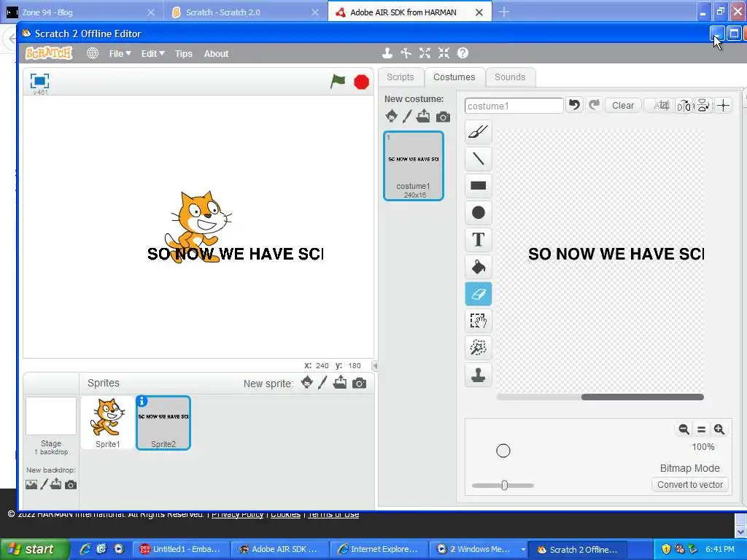Screen dimensions: 747x560
Task: Select Sprite1 cat in sprites pane
Action: point(108,423)
